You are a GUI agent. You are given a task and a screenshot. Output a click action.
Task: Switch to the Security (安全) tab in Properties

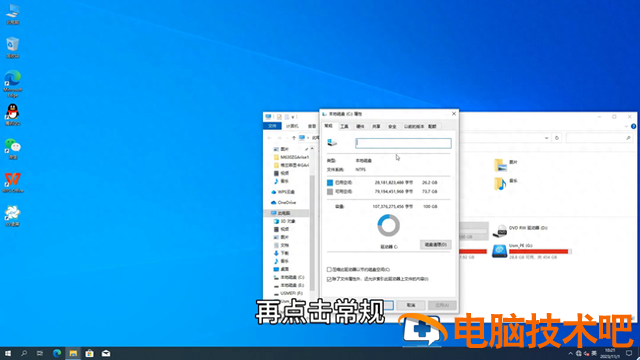click(x=392, y=127)
